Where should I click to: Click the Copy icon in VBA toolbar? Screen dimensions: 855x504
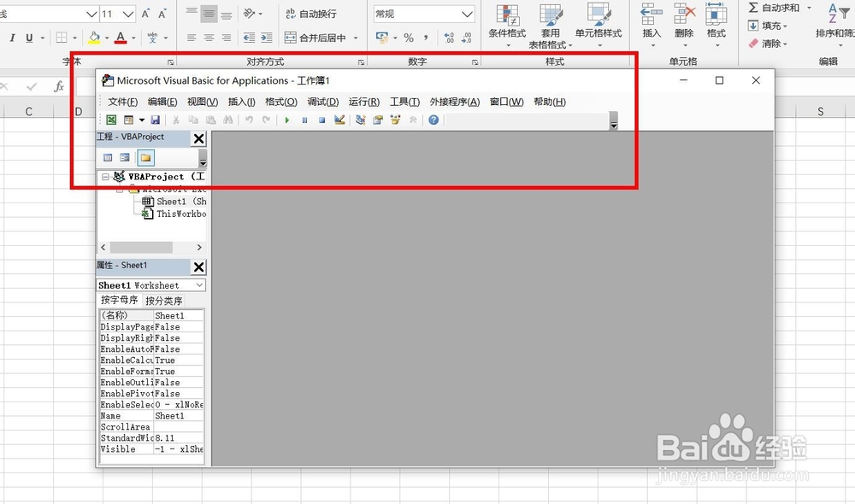[193, 120]
